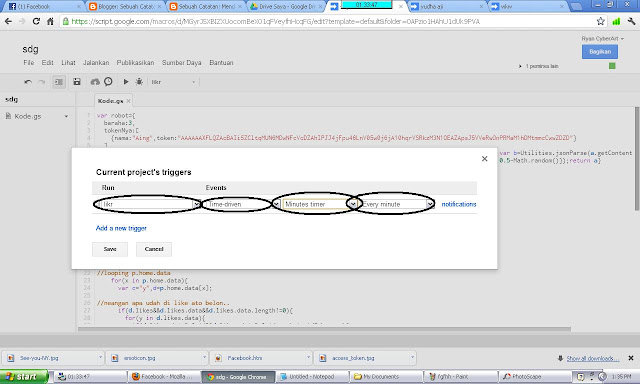Open the Every minute interval dropdown

(397, 204)
